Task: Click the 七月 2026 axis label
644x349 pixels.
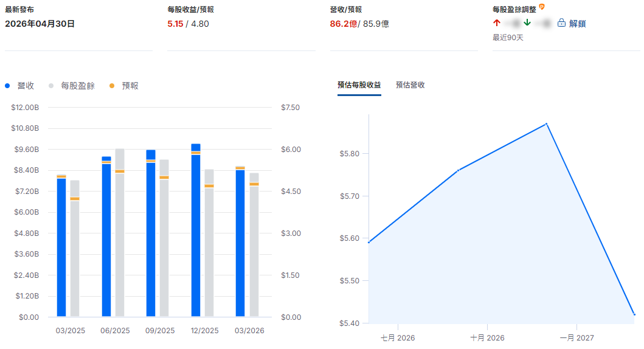Action: [x=398, y=338]
